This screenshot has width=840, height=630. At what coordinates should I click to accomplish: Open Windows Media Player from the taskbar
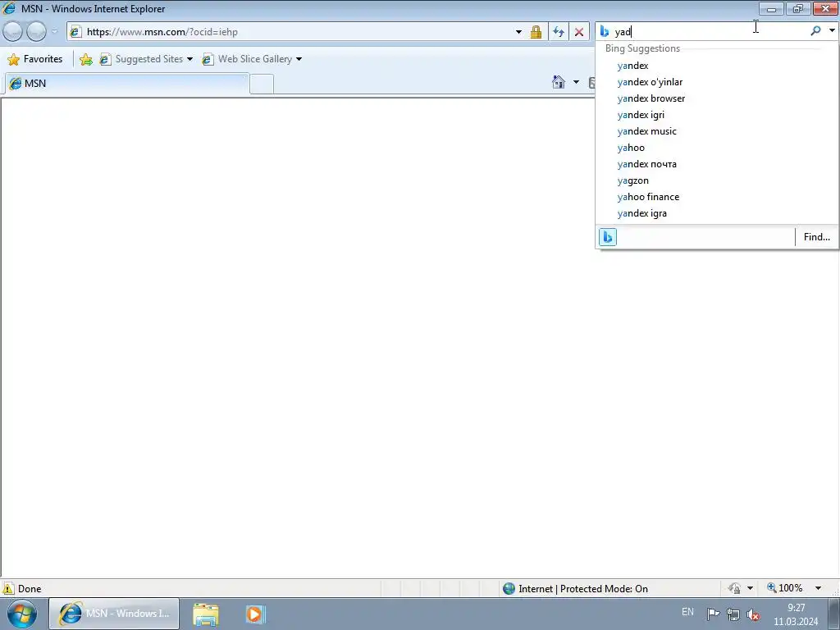click(256, 614)
